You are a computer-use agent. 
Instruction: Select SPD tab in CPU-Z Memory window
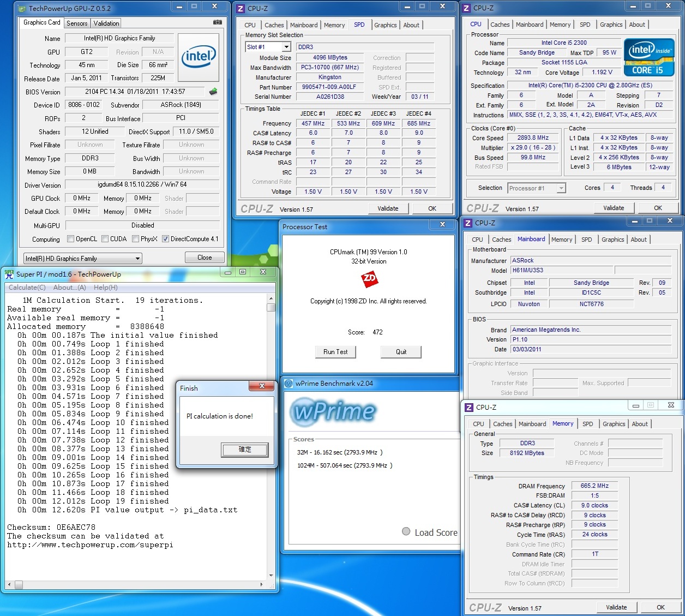tap(588, 424)
